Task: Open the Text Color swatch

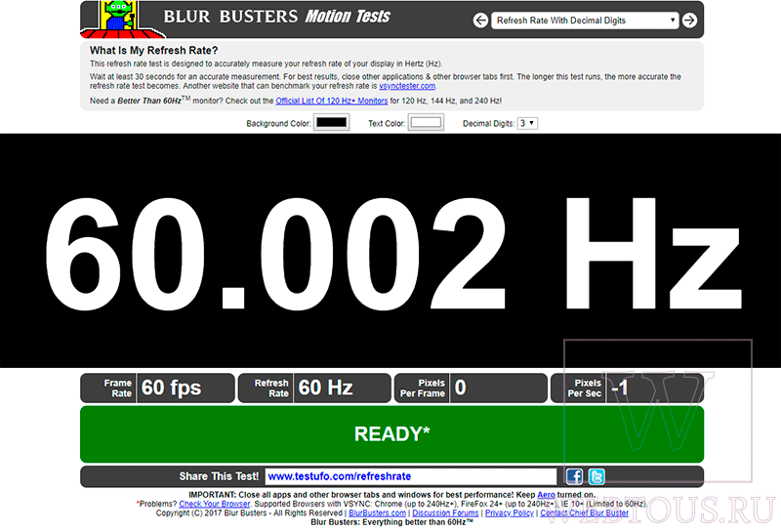Action: pos(426,123)
